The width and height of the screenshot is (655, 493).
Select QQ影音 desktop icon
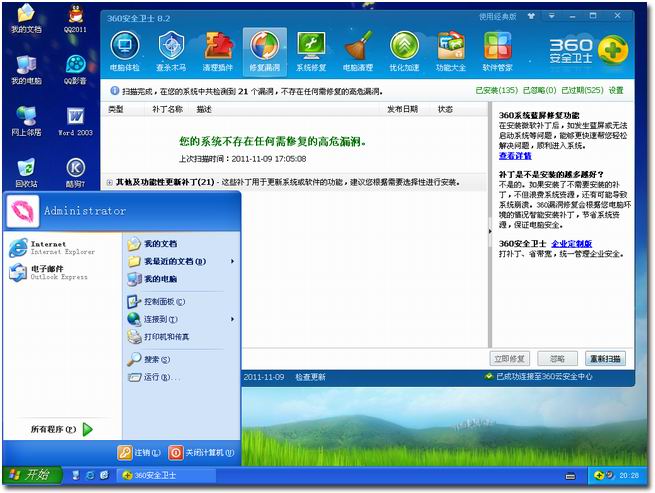tap(76, 70)
